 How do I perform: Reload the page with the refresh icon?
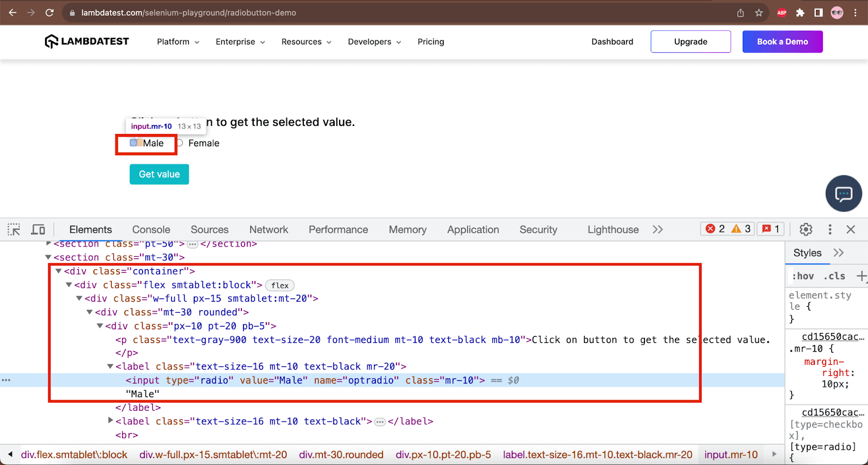pyautogui.click(x=49, y=12)
